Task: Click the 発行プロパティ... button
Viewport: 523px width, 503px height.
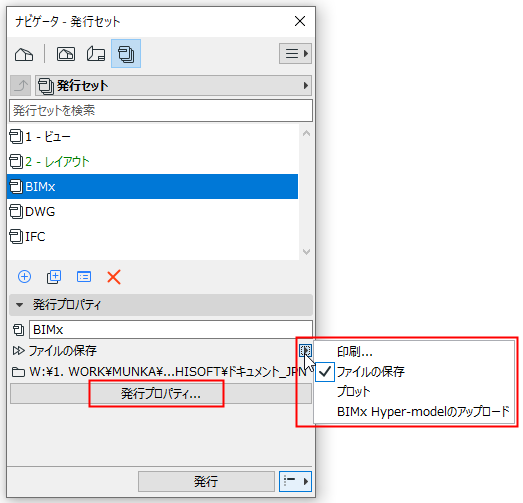Action: 161,394
